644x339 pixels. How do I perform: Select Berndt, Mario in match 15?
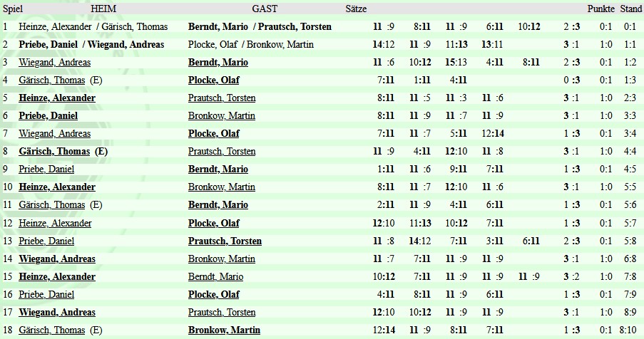[215, 276]
